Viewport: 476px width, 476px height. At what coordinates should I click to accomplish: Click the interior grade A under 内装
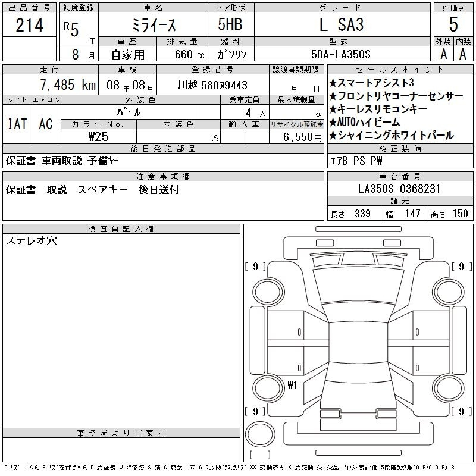[463, 54]
